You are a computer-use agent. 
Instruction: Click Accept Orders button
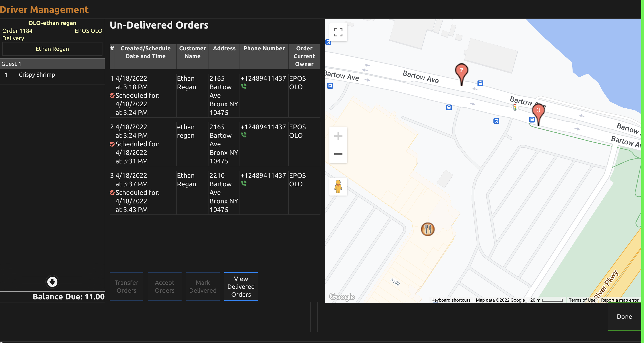coord(164,287)
